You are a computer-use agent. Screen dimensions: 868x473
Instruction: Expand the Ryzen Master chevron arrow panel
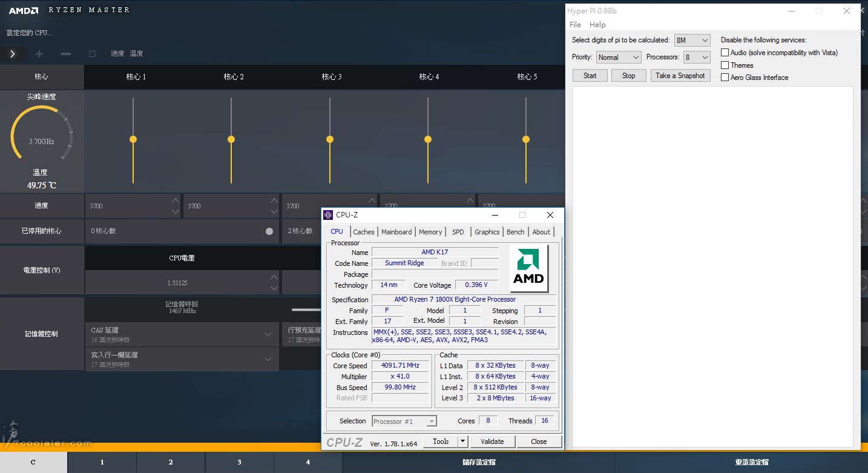[13, 54]
